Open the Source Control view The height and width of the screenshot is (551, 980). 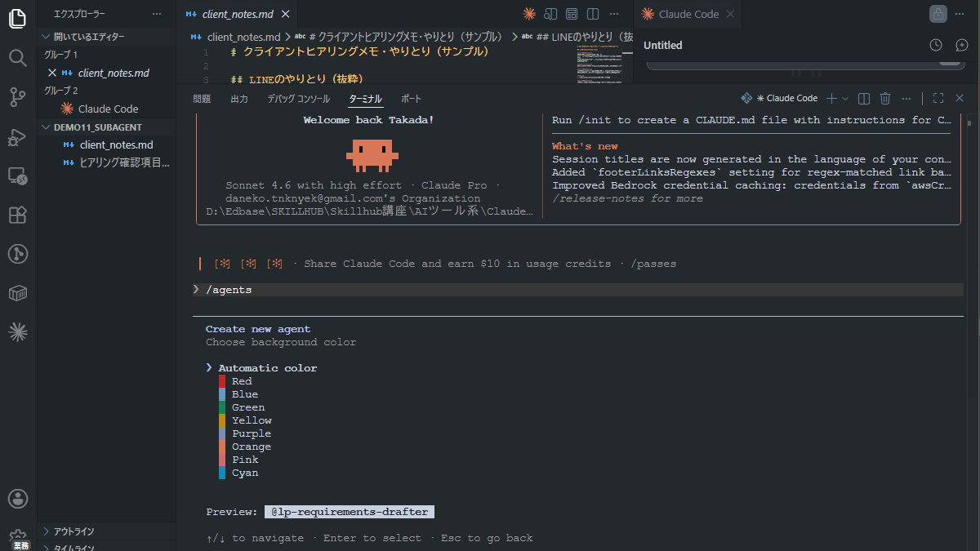pyautogui.click(x=17, y=98)
